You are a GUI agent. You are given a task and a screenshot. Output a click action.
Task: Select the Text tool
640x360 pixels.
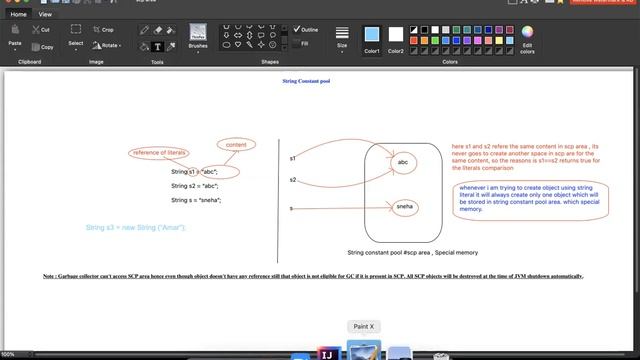[x=158, y=47]
